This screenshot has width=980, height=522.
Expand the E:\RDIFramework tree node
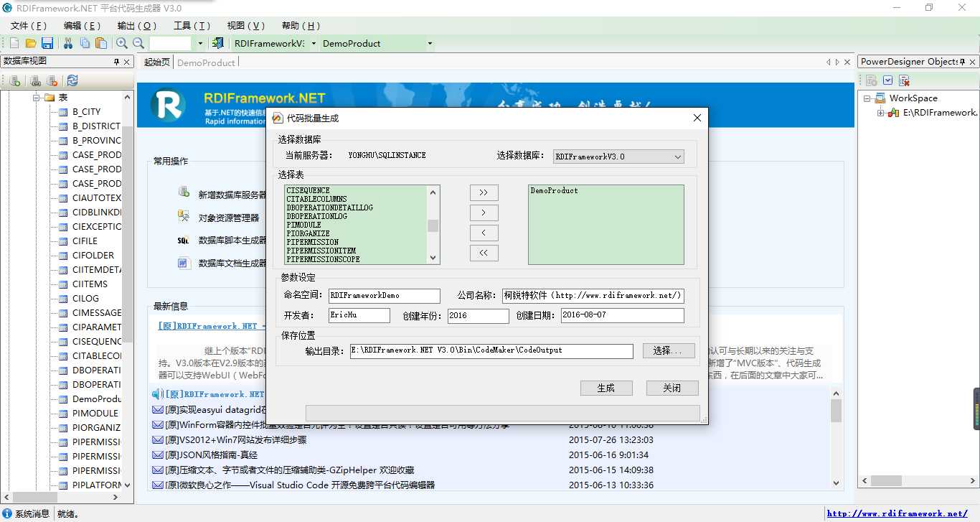click(881, 113)
